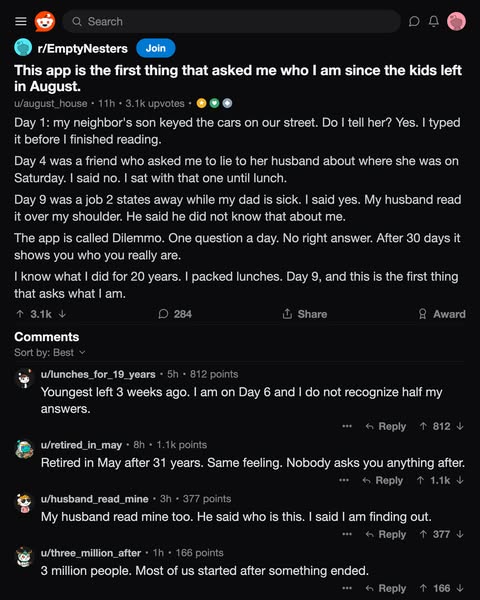Downvote the main post
Viewport: 480px width, 600px height.
click(x=62, y=314)
